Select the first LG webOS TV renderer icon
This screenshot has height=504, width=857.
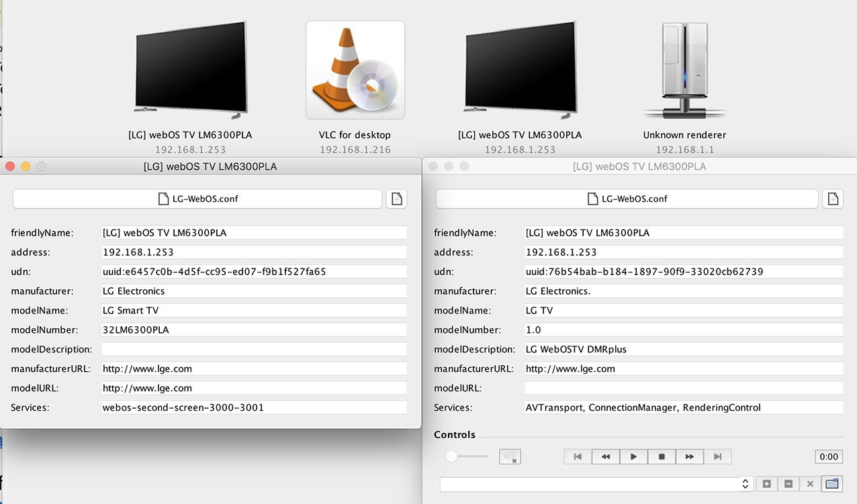click(190, 70)
